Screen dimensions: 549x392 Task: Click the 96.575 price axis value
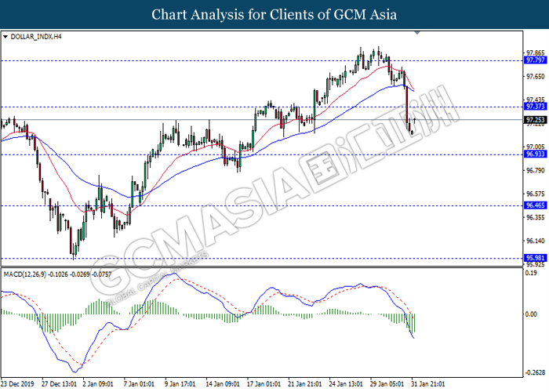pos(536,194)
